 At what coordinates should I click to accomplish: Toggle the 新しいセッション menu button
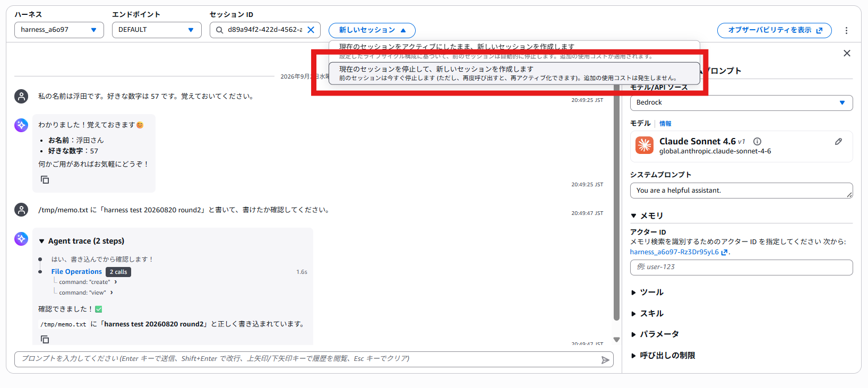(372, 30)
